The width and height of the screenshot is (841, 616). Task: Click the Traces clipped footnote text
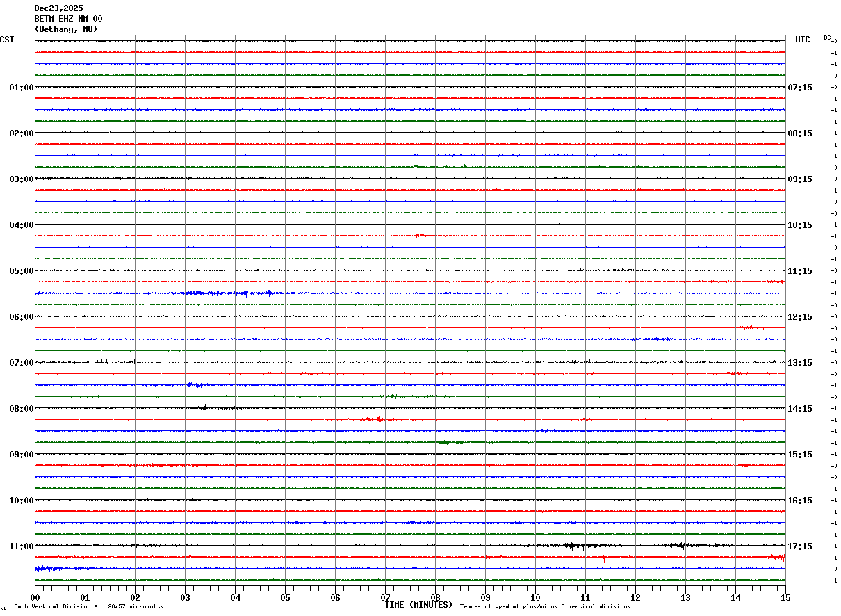click(x=545, y=607)
